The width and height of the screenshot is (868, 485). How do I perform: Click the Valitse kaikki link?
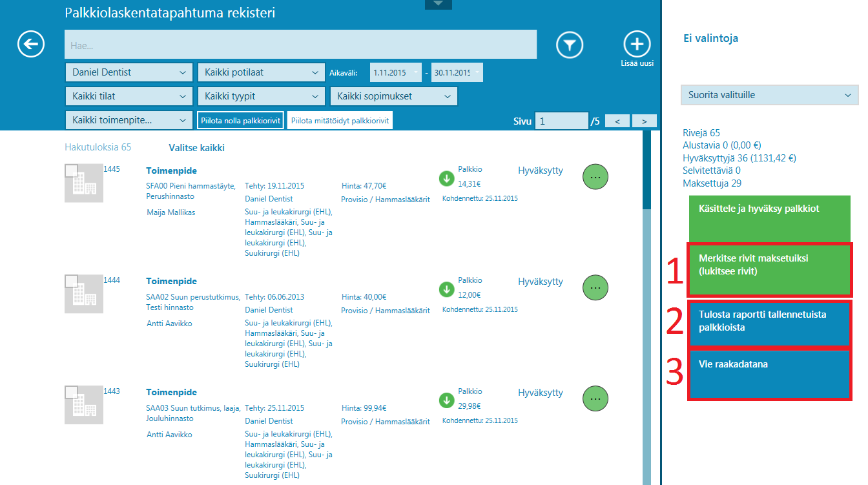pos(196,148)
